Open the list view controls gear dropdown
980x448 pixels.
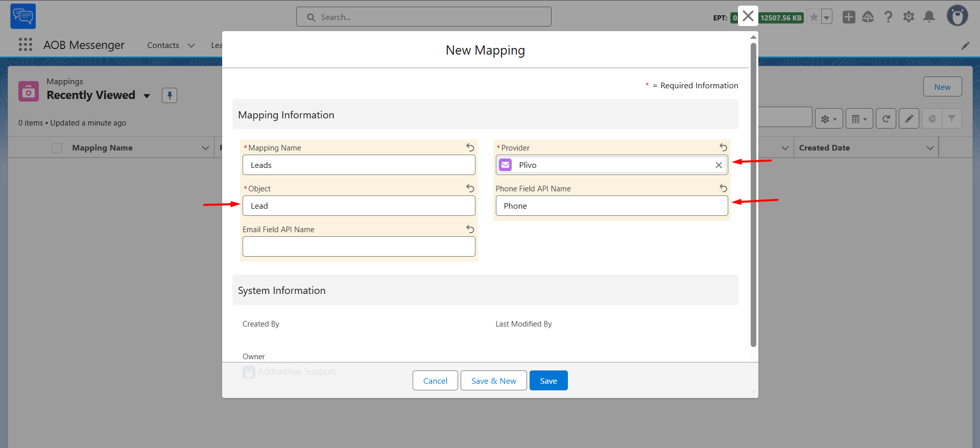pos(829,118)
